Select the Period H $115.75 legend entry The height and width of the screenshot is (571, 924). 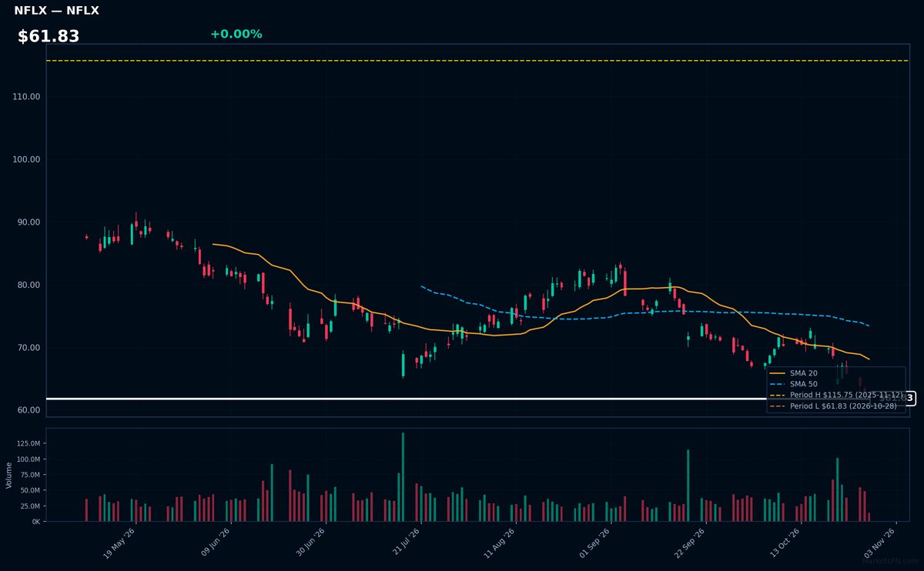tap(835, 395)
